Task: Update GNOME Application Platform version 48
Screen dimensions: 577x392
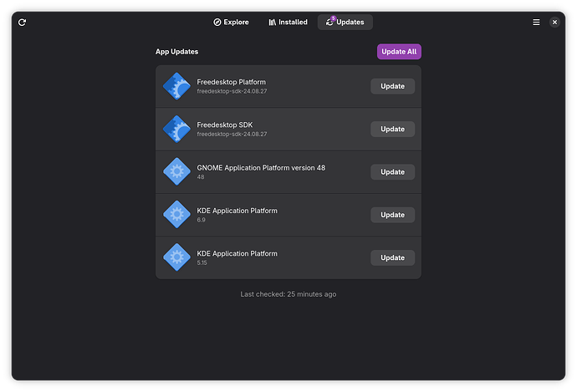Action: 392,171
